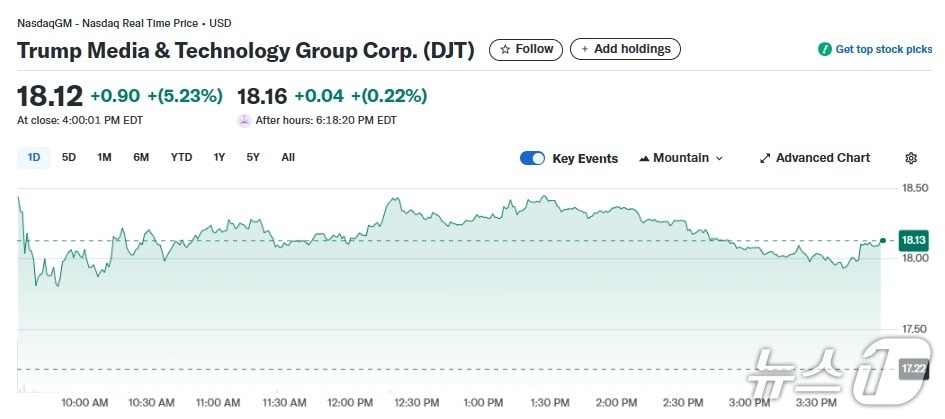Screen dimensions: 945x419
Task: Switch to the 5D time range
Action: click(69, 157)
